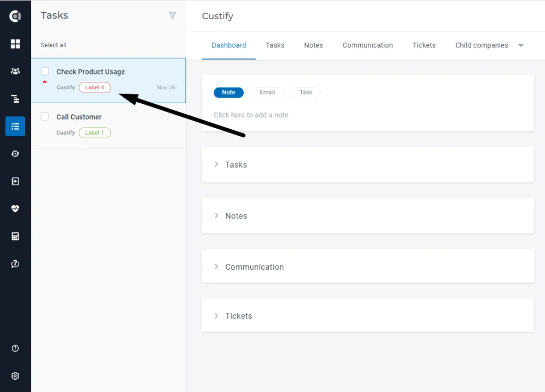Click the Custify logo icon
545x392 pixels.
tap(15, 16)
